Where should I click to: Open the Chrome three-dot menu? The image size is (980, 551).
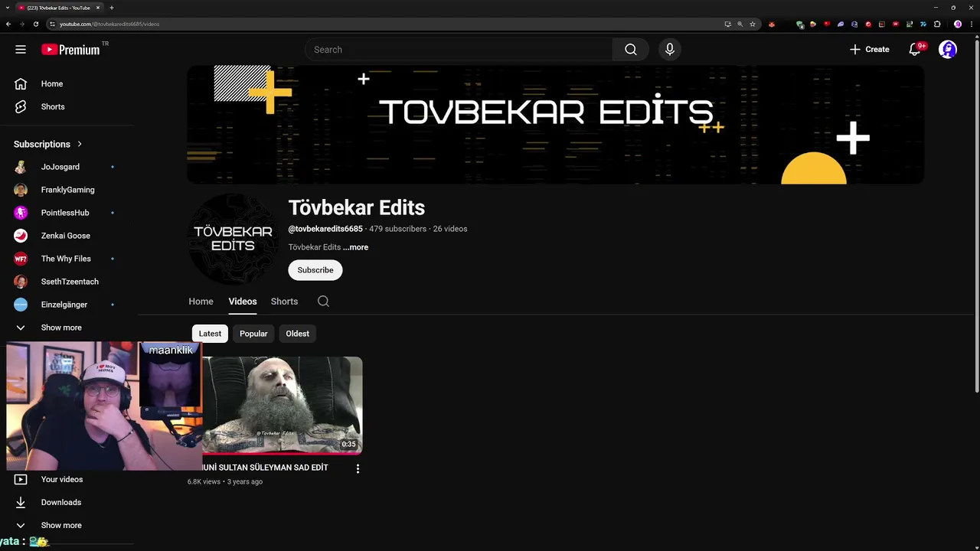click(970, 24)
